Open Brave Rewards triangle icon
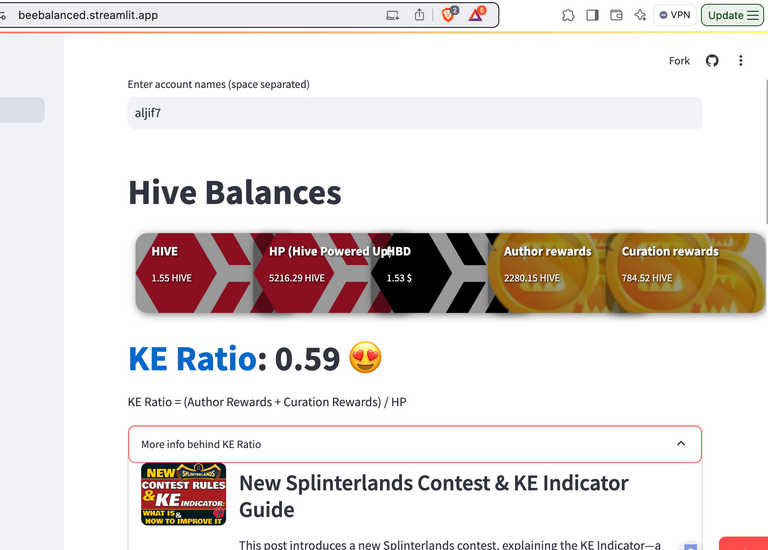 (476, 15)
